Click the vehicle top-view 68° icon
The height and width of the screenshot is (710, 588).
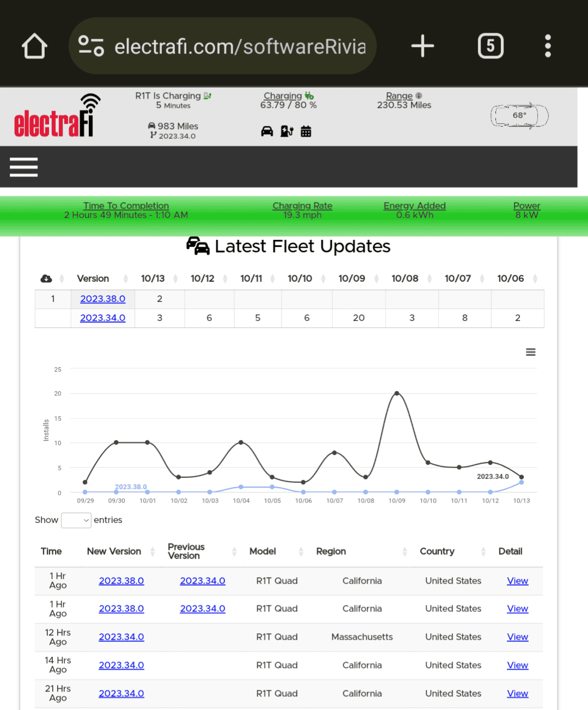519,116
